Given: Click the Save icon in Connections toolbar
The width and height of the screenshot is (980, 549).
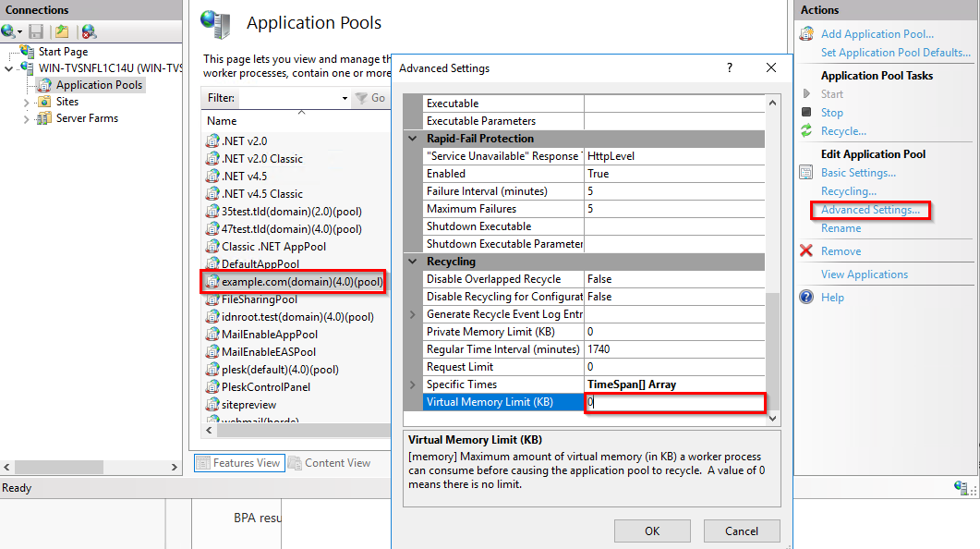Looking at the screenshot, I should (x=37, y=32).
